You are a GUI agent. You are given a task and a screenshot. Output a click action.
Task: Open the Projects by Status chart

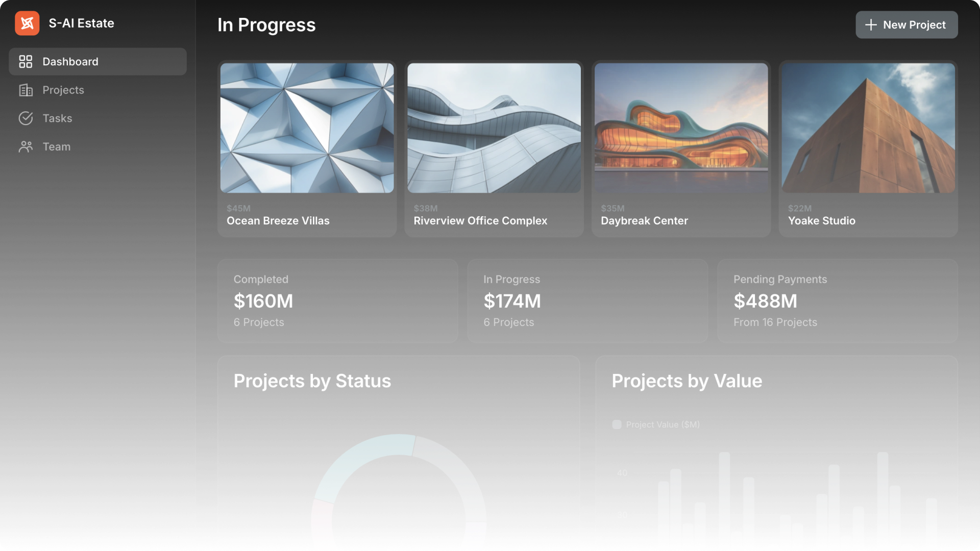pos(312,380)
